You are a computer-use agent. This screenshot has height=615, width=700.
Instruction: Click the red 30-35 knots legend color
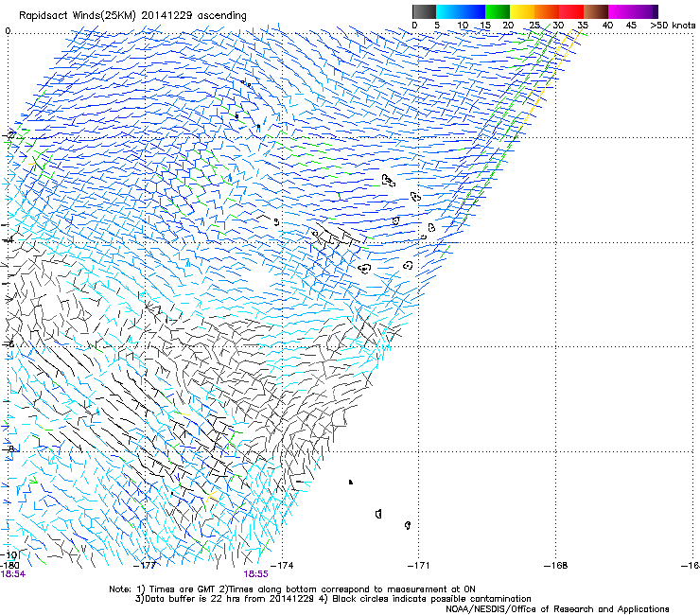click(x=571, y=11)
